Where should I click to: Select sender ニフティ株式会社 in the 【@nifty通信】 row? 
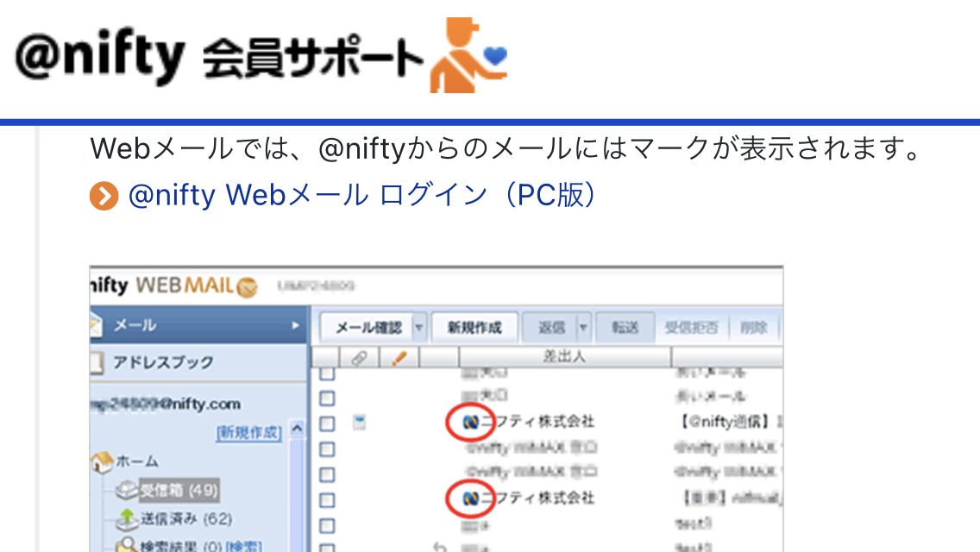pyautogui.click(x=537, y=422)
